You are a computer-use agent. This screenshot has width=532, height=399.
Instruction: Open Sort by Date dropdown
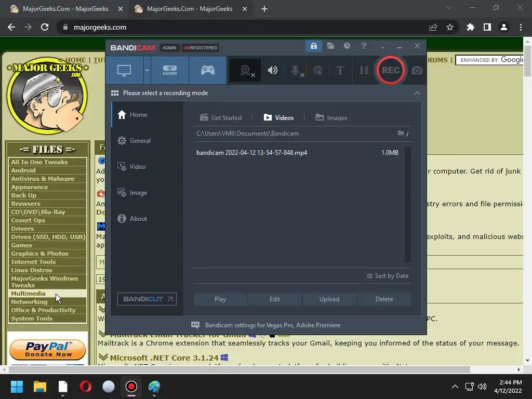(388, 276)
